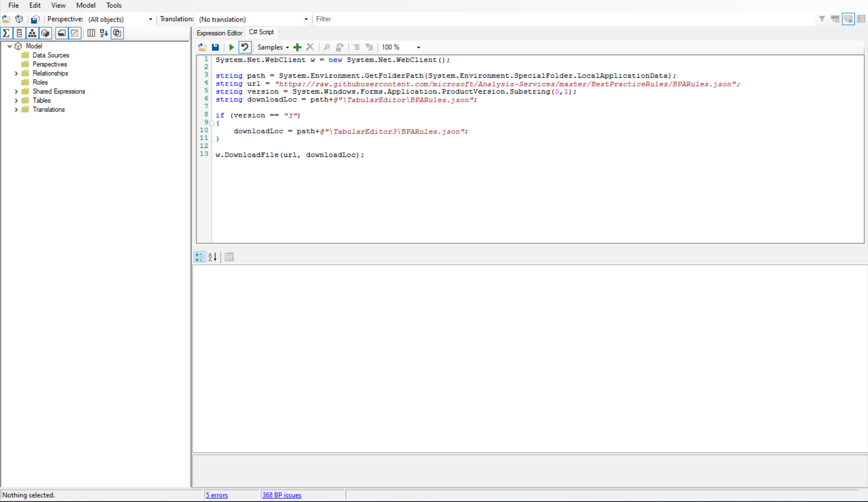The width and height of the screenshot is (868, 502).
Task: Toggle display of columns in the tree
Action: click(19, 33)
